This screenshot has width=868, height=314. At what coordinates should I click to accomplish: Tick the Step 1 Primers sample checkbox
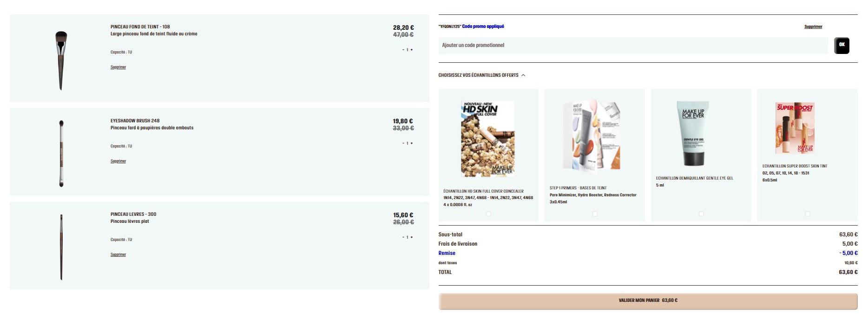(595, 214)
